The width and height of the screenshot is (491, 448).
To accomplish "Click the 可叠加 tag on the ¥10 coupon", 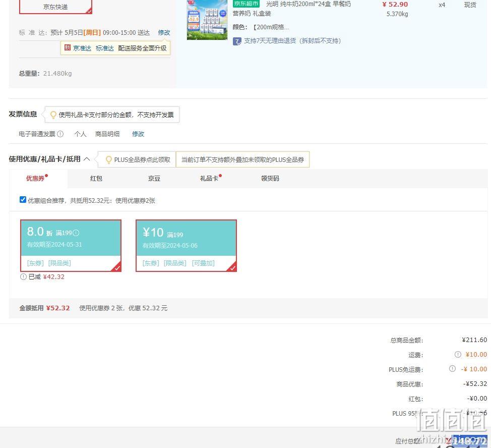I will [203, 263].
